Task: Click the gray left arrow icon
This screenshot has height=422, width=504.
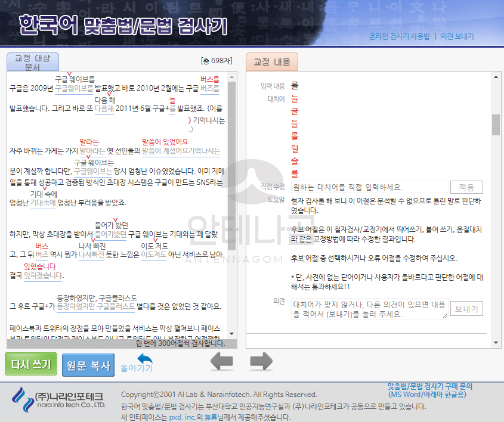Action: tap(222, 361)
